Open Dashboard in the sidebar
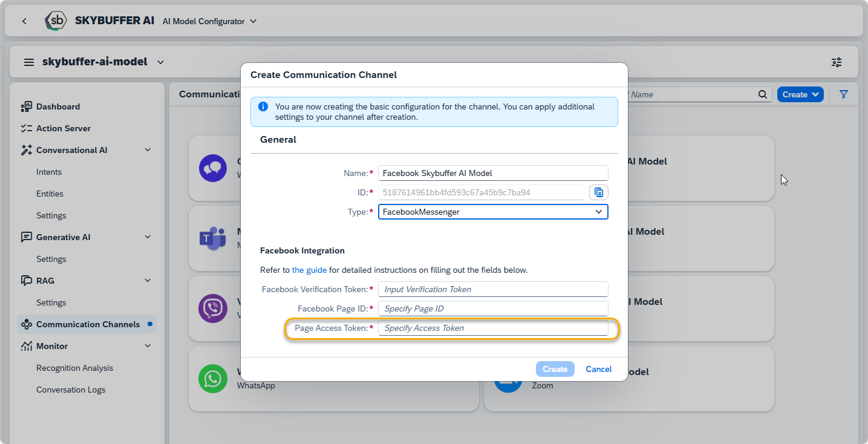Viewport: 868px width, 444px height. coord(58,106)
